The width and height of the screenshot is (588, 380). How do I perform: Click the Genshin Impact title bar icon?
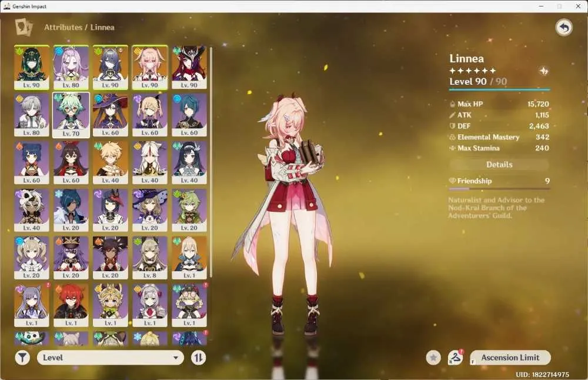tap(6, 6)
